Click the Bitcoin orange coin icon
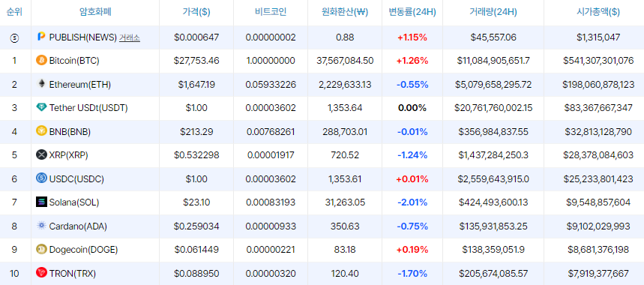 [41, 61]
